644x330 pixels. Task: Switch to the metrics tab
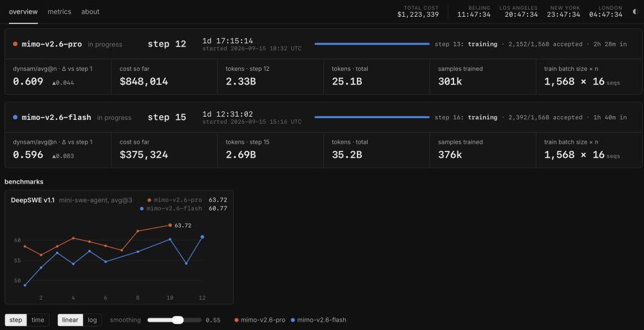click(59, 12)
